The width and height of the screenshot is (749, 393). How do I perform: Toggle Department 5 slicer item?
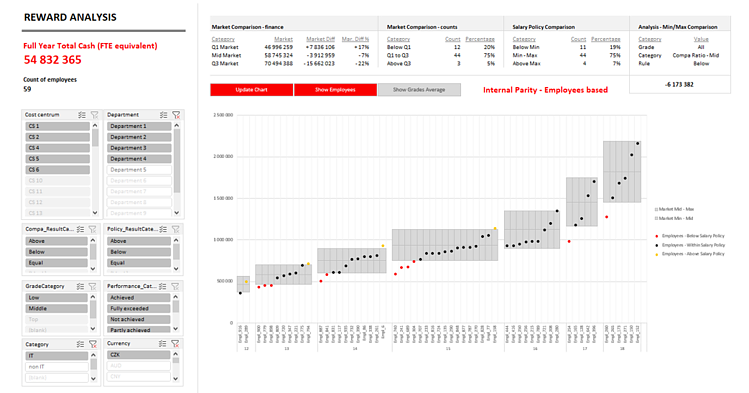[139, 170]
